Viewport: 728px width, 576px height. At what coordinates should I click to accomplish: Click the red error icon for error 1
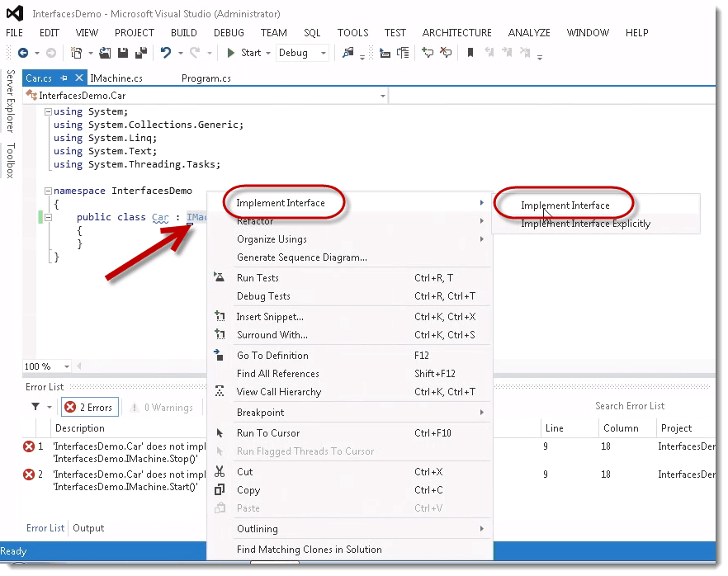29,446
